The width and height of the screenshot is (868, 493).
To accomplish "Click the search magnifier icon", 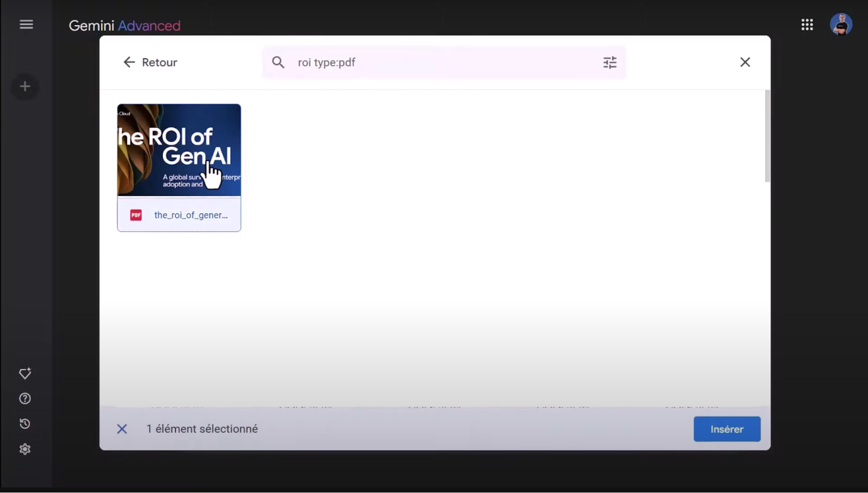I will [278, 62].
